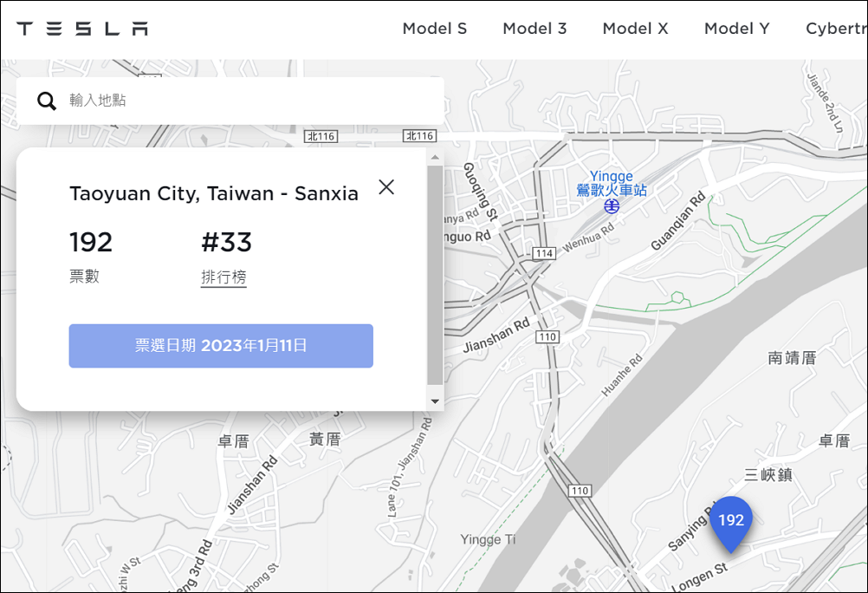The width and height of the screenshot is (868, 593).
Task: Focus the location search input field
Action: point(230,101)
